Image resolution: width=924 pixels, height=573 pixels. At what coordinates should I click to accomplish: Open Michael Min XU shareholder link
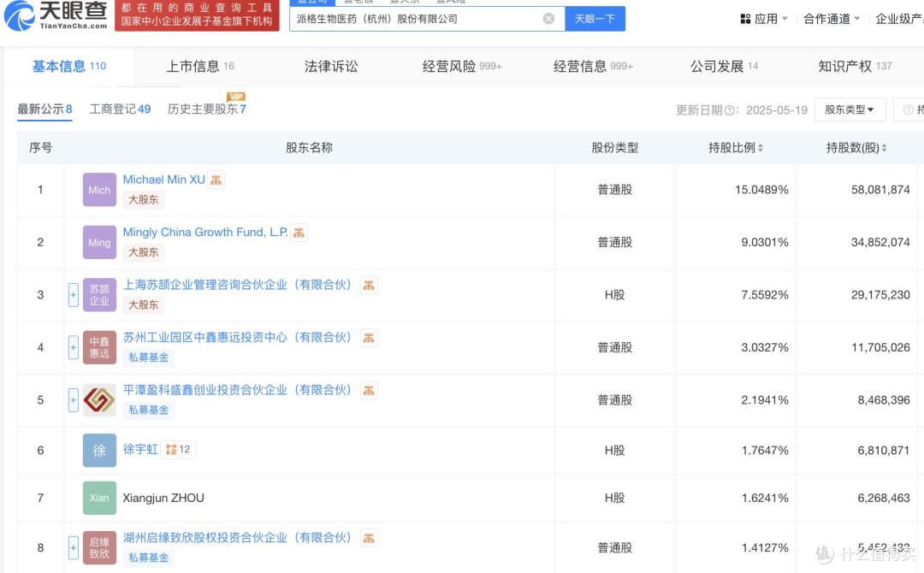pos(163,180)
